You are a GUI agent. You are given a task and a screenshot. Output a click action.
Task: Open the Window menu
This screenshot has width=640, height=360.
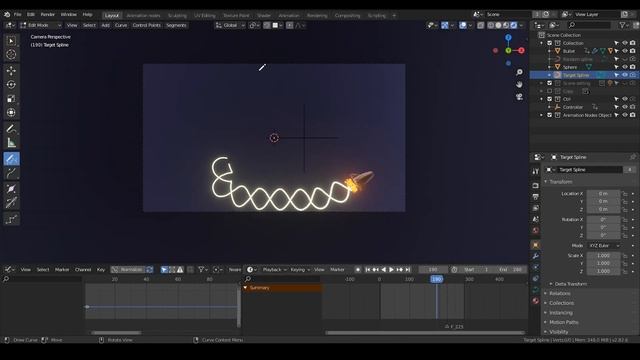pyautogui.click(x=69, y=14)
